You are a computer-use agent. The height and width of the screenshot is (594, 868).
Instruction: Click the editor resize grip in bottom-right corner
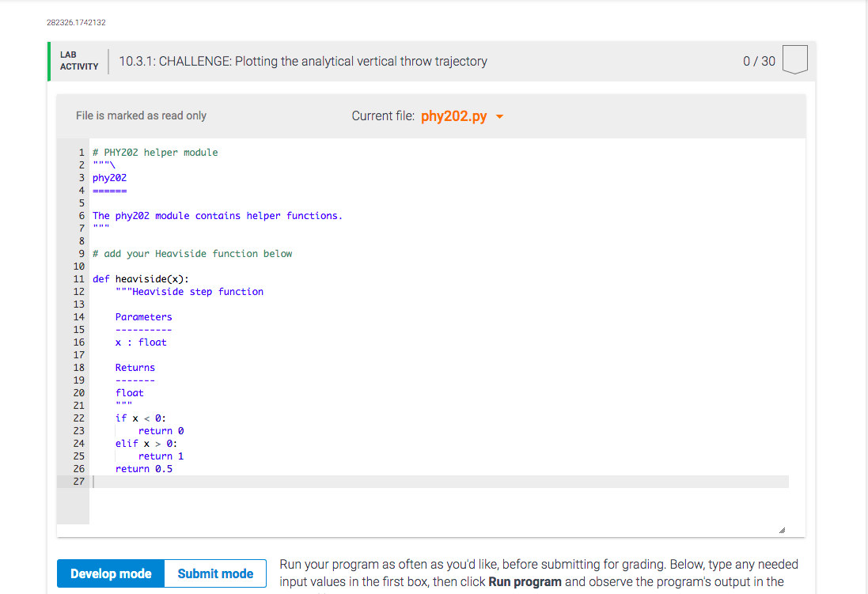coord(782,528)
